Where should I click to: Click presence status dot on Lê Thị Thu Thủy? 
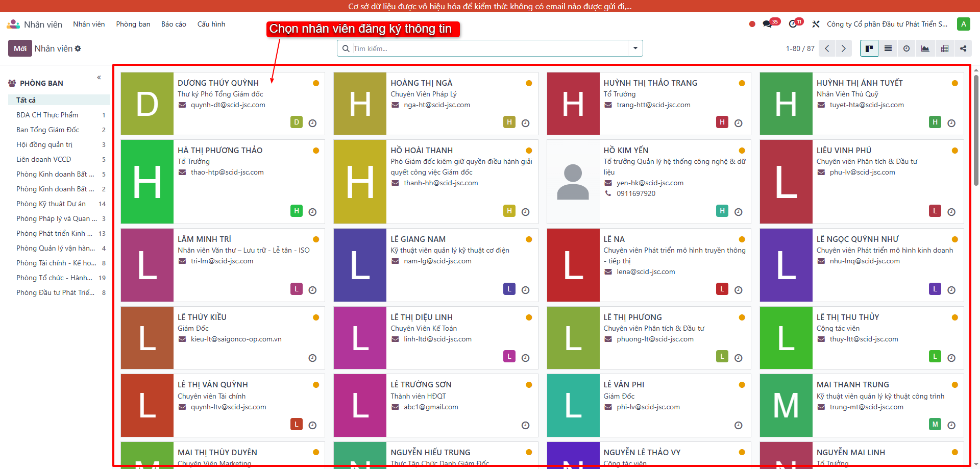954,317
